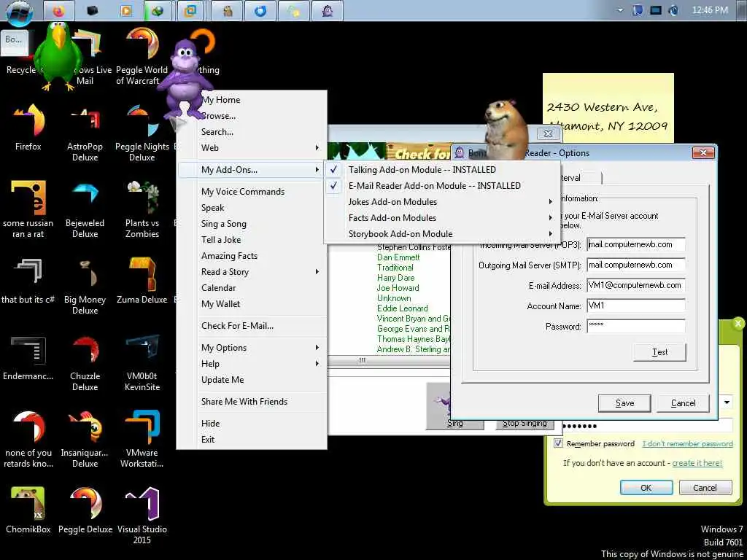Select 'Eddie Leonard' in the song list
Screen dimensions: 747x560
coord(403,308)
